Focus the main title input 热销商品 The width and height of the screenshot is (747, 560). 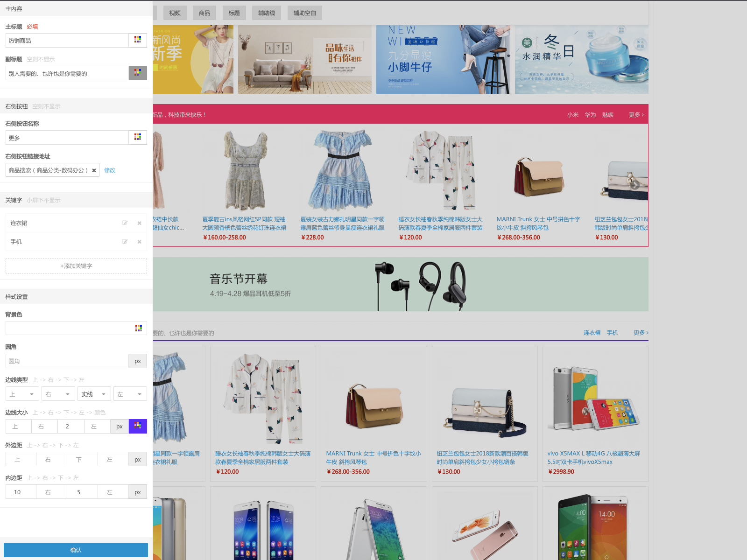click(x=67, y=40)
